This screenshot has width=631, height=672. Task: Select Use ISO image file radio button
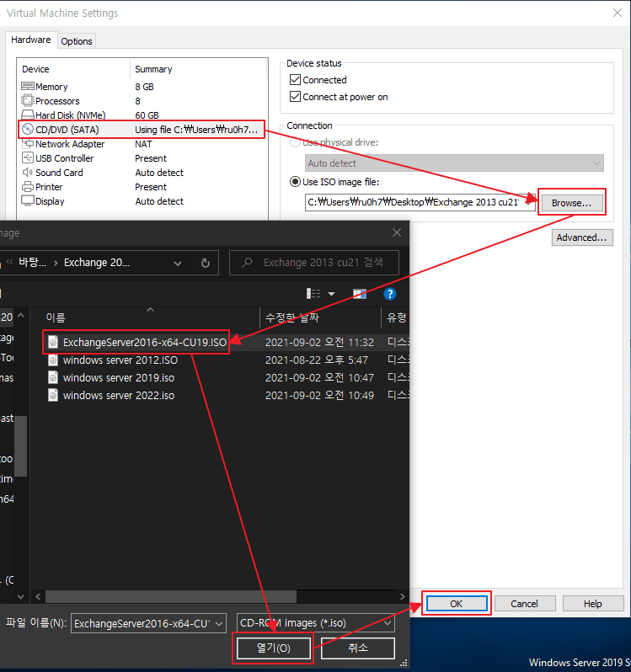tap(295, 182)
